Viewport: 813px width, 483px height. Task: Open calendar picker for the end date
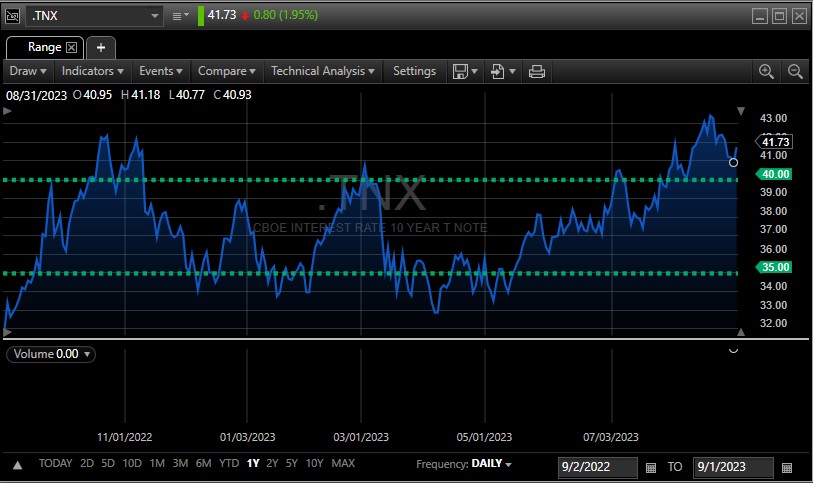point(787,467)
